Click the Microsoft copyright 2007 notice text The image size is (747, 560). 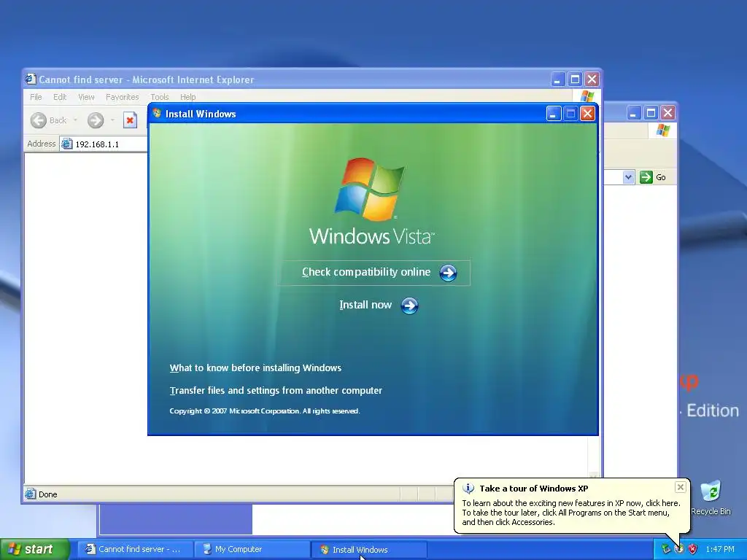pyautogui.click(x=265, y=411)
